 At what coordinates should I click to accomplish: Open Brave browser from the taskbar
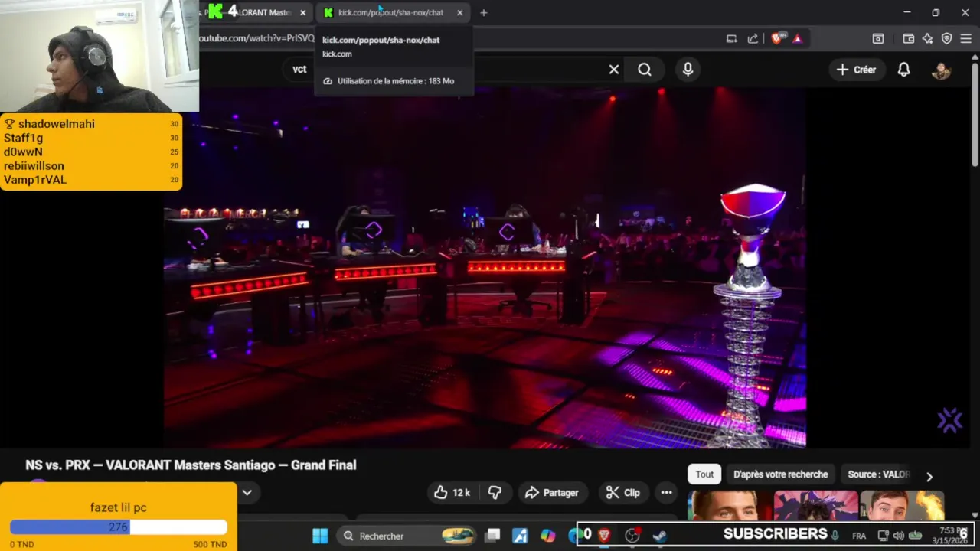(x=604, y=536)
